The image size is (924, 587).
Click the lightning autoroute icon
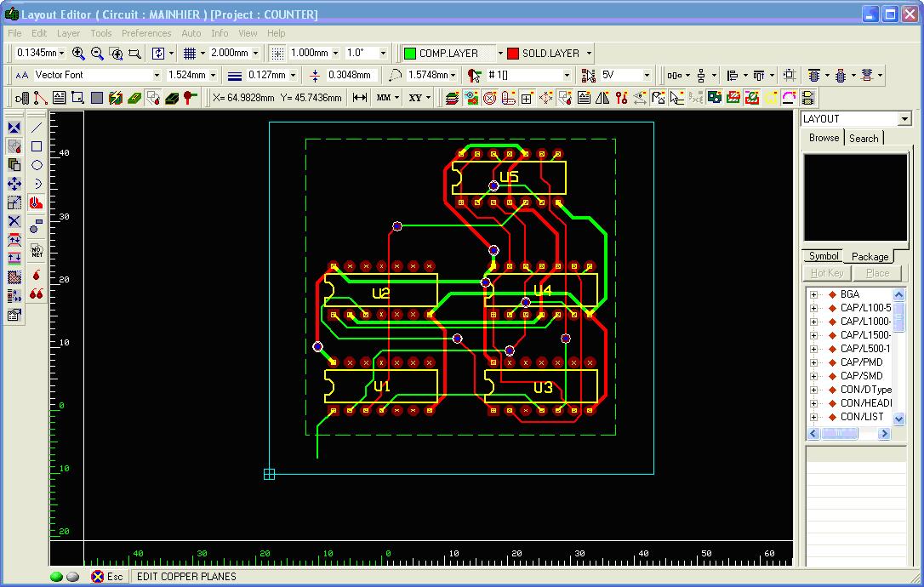pyautogui.click(x=116, y=98)
